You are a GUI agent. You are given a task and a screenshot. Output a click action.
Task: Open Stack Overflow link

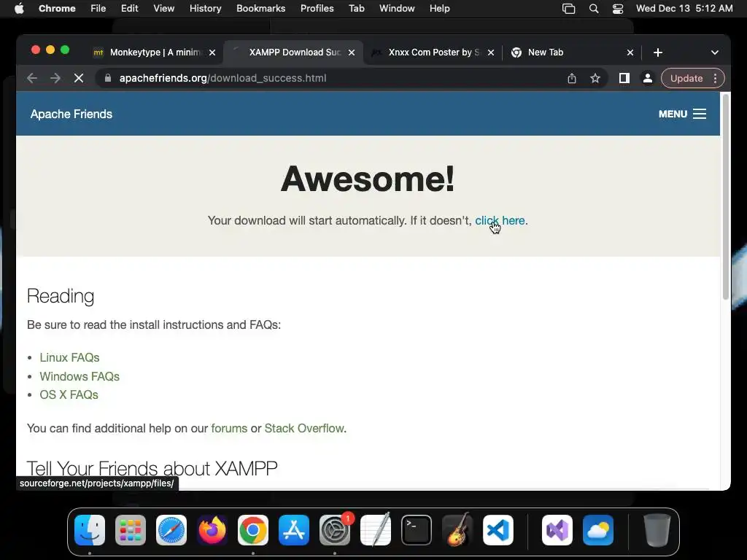pyautogui.click(x=304, y=428)
